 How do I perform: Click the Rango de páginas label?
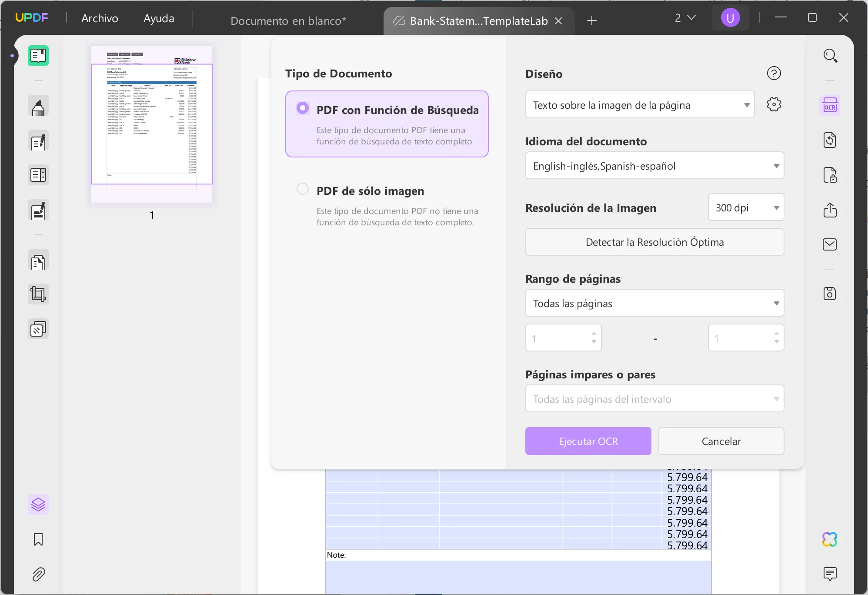coord(573,279)
